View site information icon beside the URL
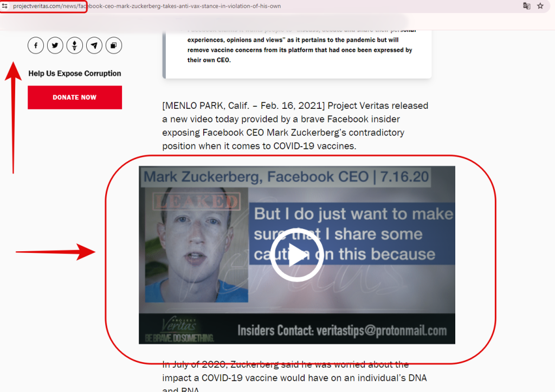 coord(5,6)
